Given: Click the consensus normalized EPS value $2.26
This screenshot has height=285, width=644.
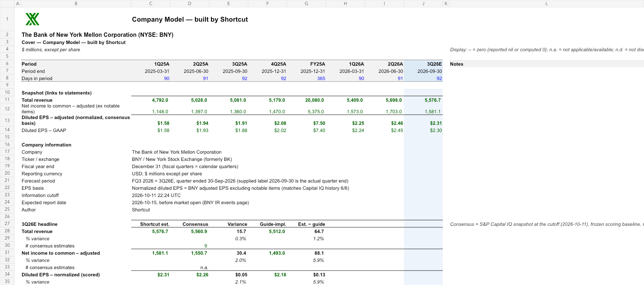Looking at the screenshot, I should [202, 275].
